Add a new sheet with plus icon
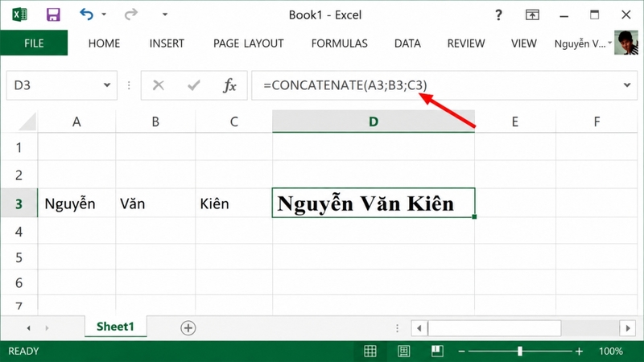Viewport: 644px width, 362px height. coord(188,328)
